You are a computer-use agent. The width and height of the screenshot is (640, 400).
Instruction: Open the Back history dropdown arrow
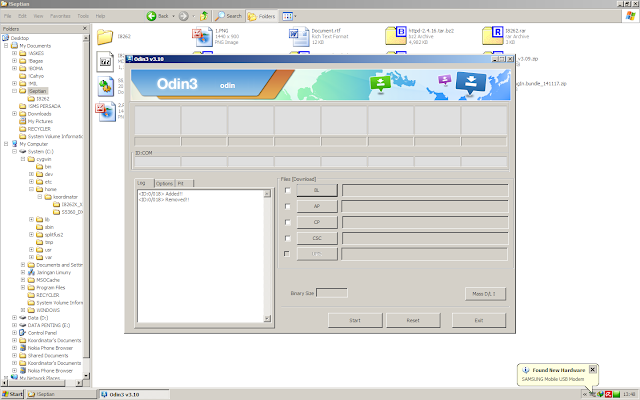pyautogui.click(x=173, y=16)
